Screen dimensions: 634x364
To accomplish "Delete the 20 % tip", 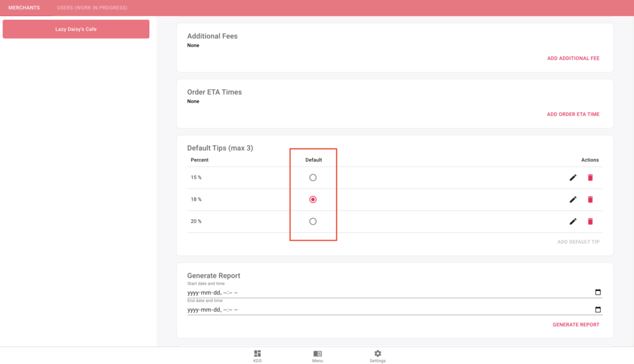I will point(590,221).
